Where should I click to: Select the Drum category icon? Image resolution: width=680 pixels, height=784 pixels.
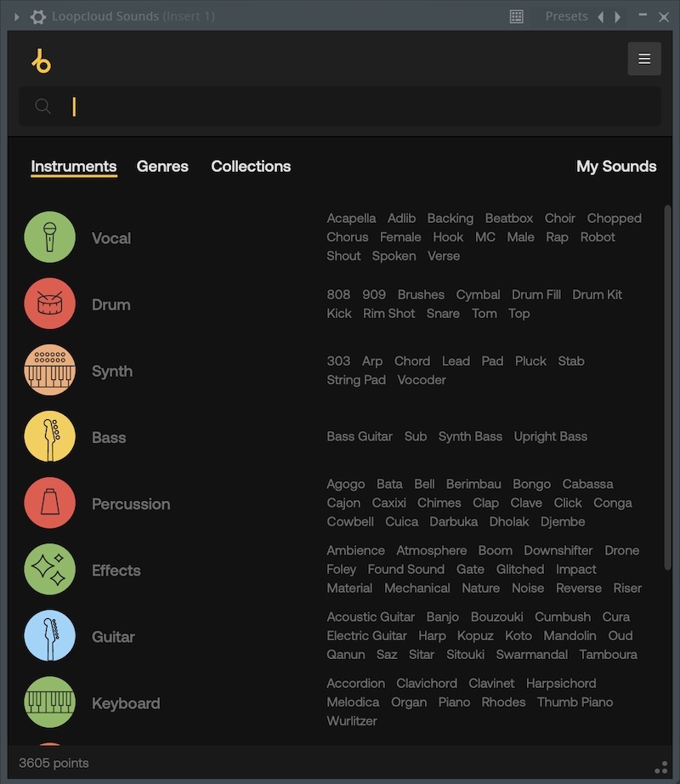[x=50, y=304]
